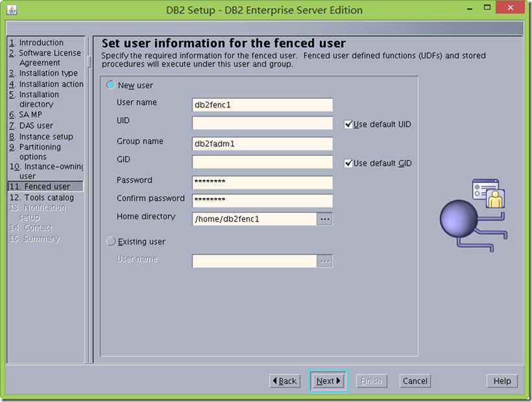Click disabled Summary step
532x402 pixels.
tap(34, 239)
